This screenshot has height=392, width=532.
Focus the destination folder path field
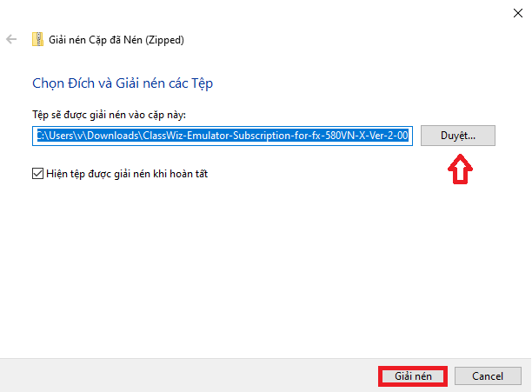click(222, 136)
